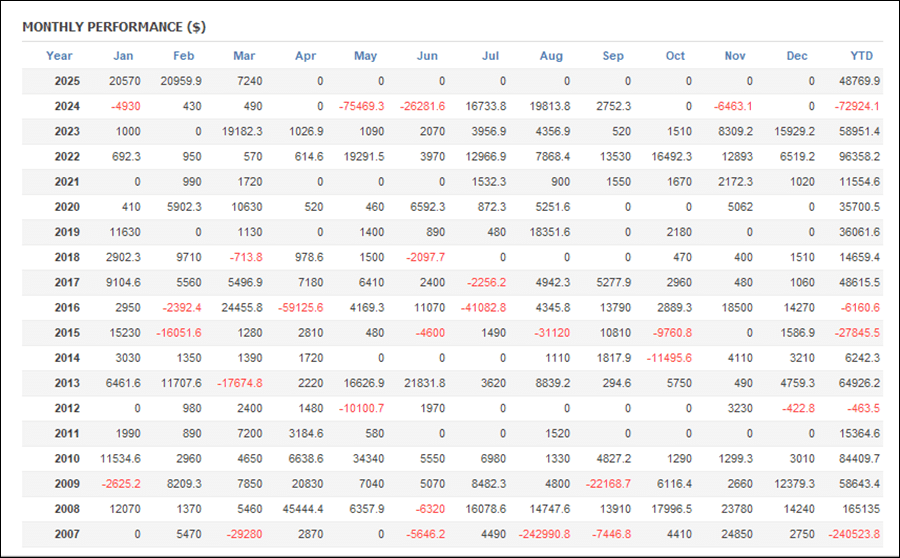Screen dimensions: 900x558
Task: Select the 2021 Nov value 2172.3
Action: click(x=735, y=182)
